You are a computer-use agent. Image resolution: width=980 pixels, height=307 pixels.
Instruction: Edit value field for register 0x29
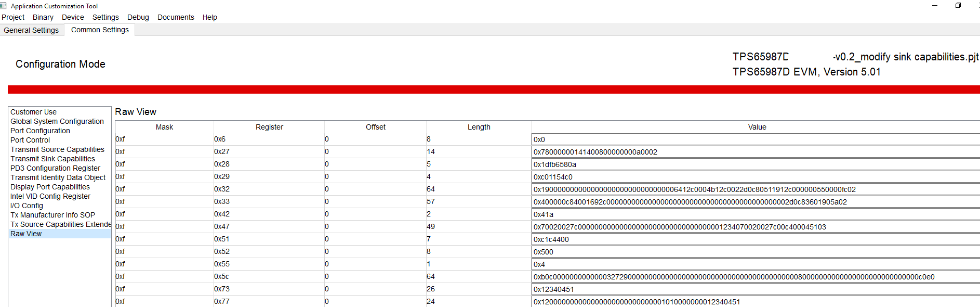pyautogui.click(x=756, y=177)
